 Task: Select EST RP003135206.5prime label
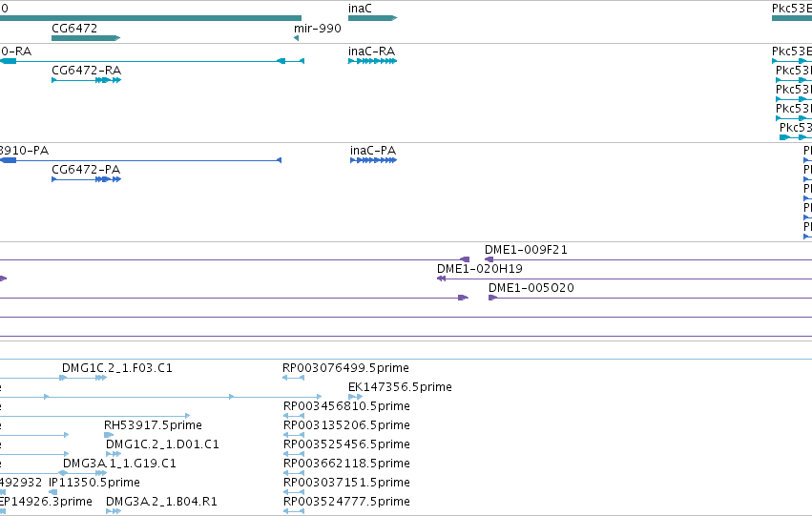[346, 425]
